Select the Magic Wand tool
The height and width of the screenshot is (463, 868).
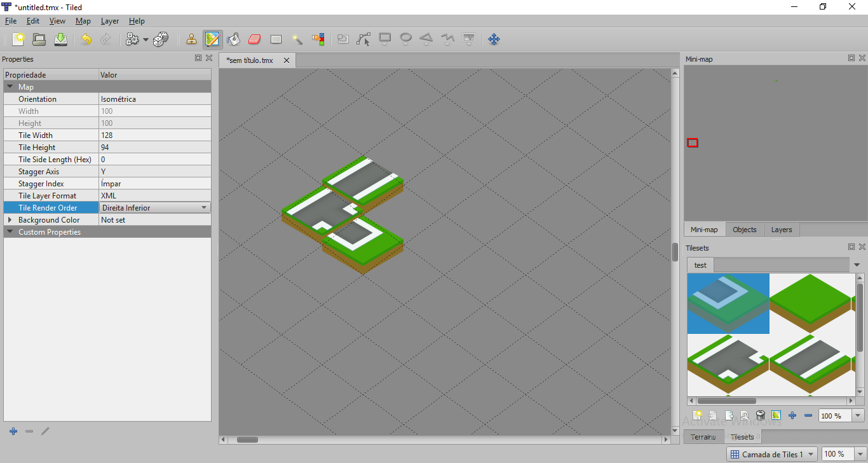coord(297,39)
